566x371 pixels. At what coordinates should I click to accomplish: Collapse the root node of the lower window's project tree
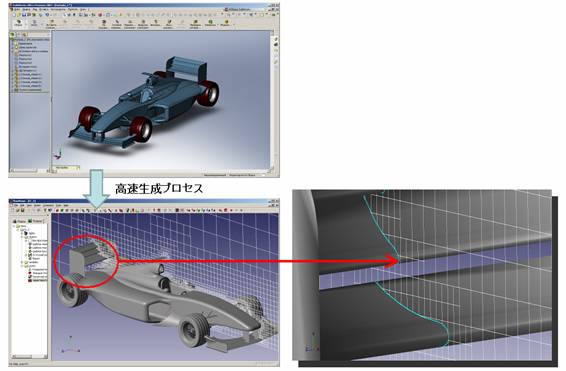point(14,226)
